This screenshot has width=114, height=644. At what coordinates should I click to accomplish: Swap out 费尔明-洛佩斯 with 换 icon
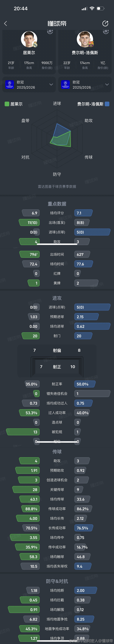(106, 32)
